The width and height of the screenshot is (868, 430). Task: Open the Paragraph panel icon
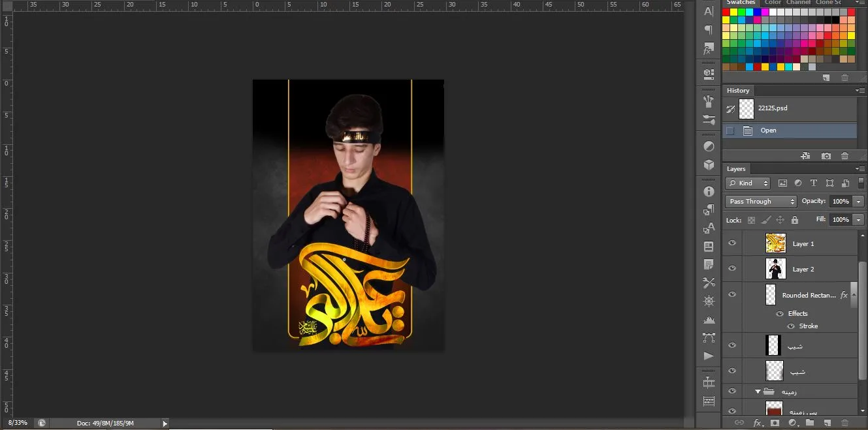709,30
